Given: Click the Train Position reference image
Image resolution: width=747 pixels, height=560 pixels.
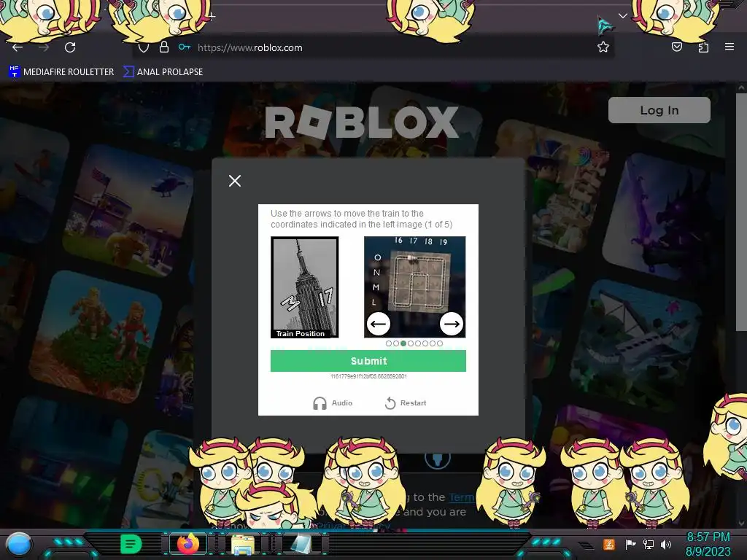Looking at the screenshot, I should pos(304,287).
